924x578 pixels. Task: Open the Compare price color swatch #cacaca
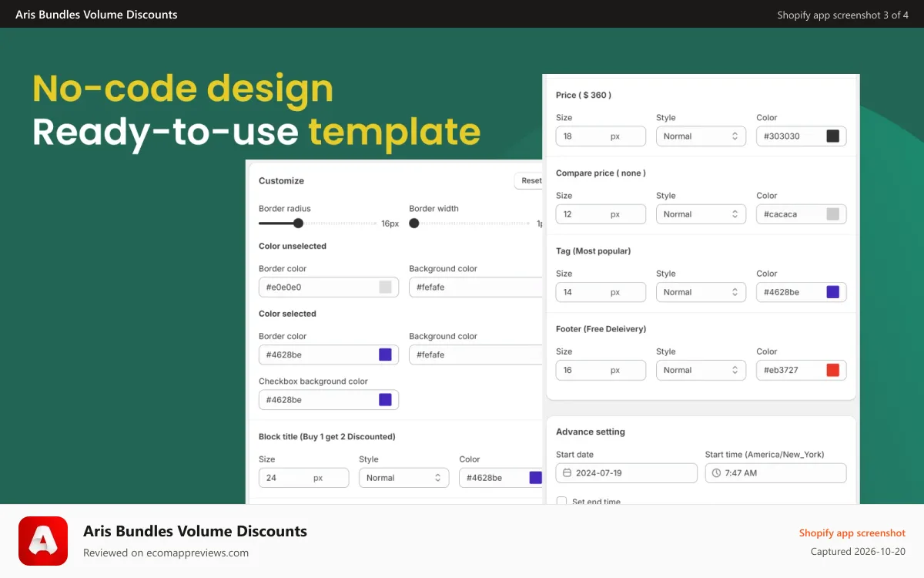[x=832, y=214]
